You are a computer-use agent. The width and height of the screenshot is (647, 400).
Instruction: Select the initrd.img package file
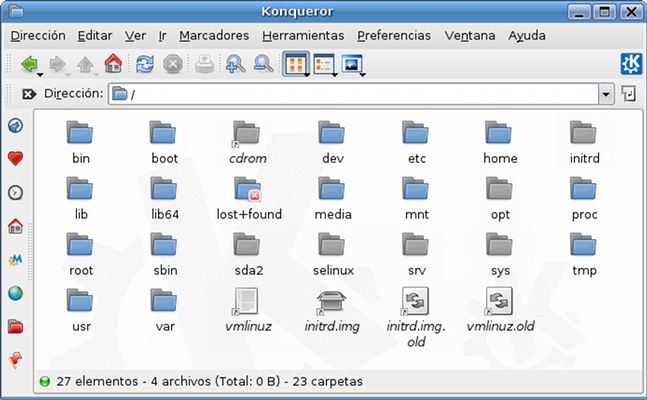tap(332, 311)
